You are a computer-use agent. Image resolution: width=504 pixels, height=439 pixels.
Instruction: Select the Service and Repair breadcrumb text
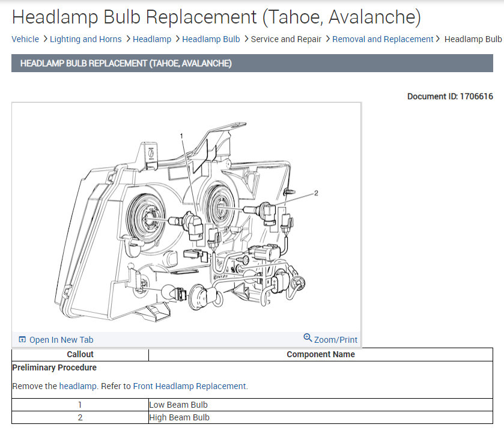[286, 39]
